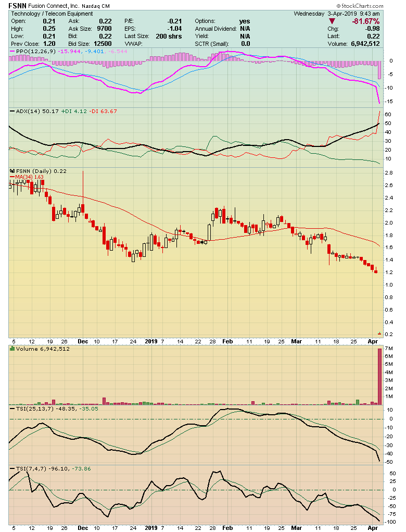Click the Technology / Telecom Equipment sector label

[52, 14]
